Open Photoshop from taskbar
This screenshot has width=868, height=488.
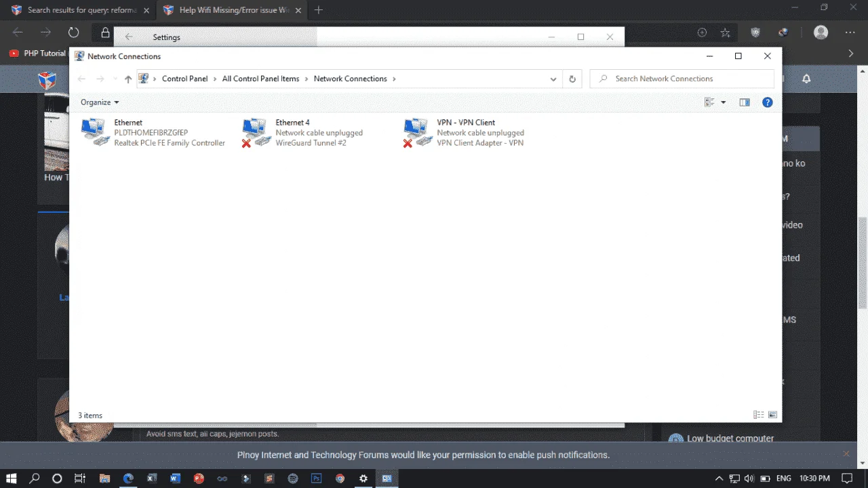click(316, 478)
